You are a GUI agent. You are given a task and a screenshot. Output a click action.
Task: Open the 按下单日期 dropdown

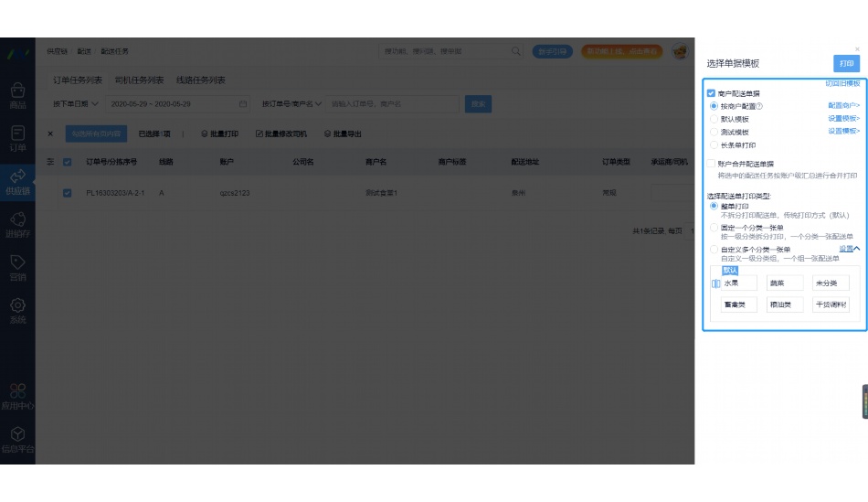75,104
